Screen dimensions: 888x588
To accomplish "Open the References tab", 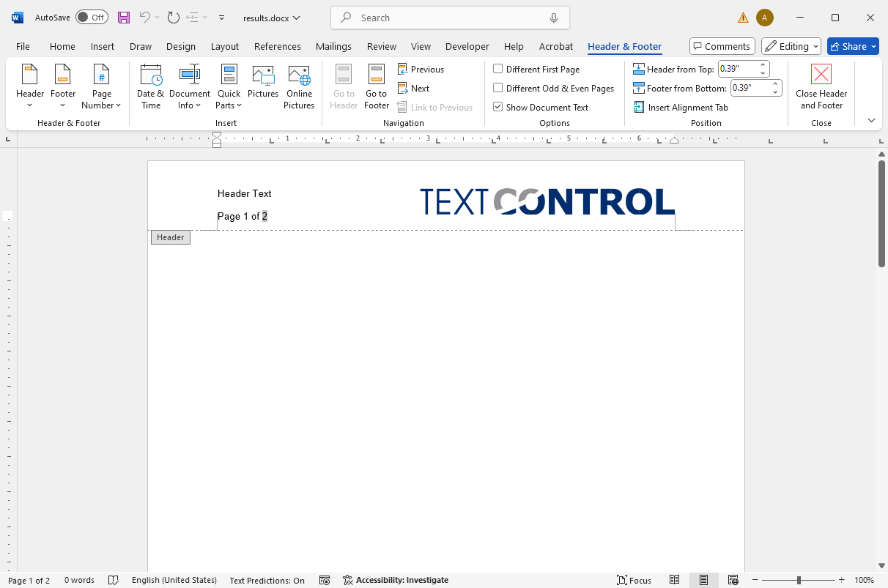I will coord(278,46).
